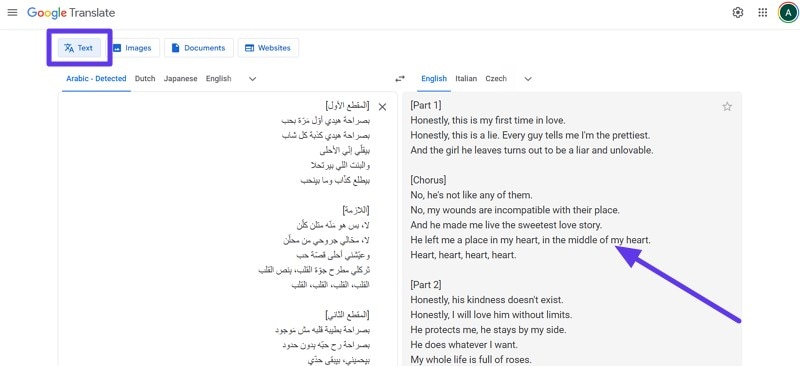Screen dimensions: 800x366
Task: Click the translated line '[Part 2]'
Action: click(426, 285)
